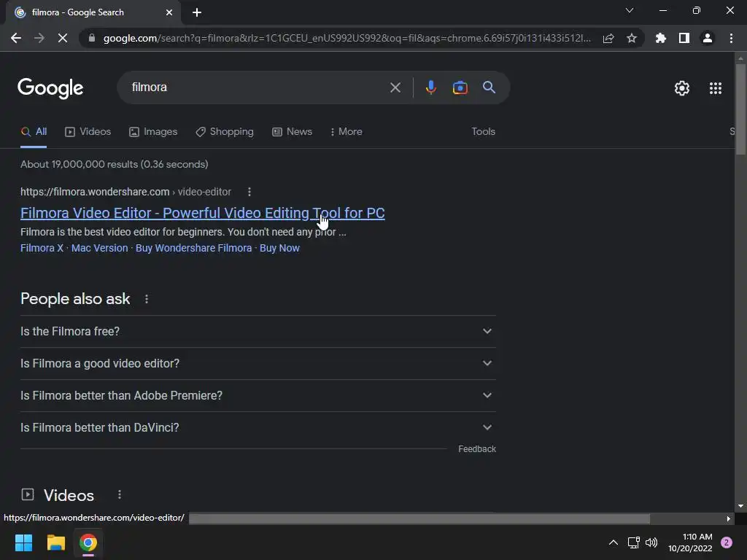Open the tab search chevron in the title bar
Image resolution: width=747 pixels, height=560 pixels.
tap(630, 10)
